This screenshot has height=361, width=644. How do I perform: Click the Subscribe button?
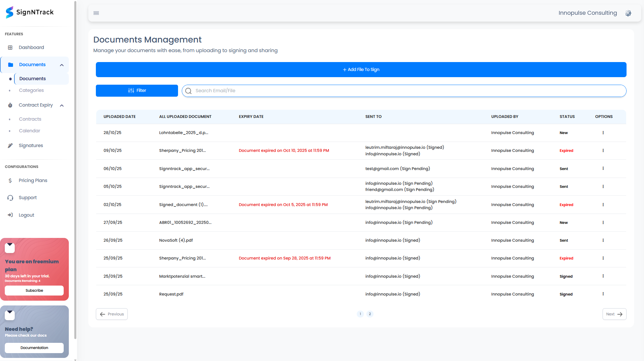click(34, 290)
